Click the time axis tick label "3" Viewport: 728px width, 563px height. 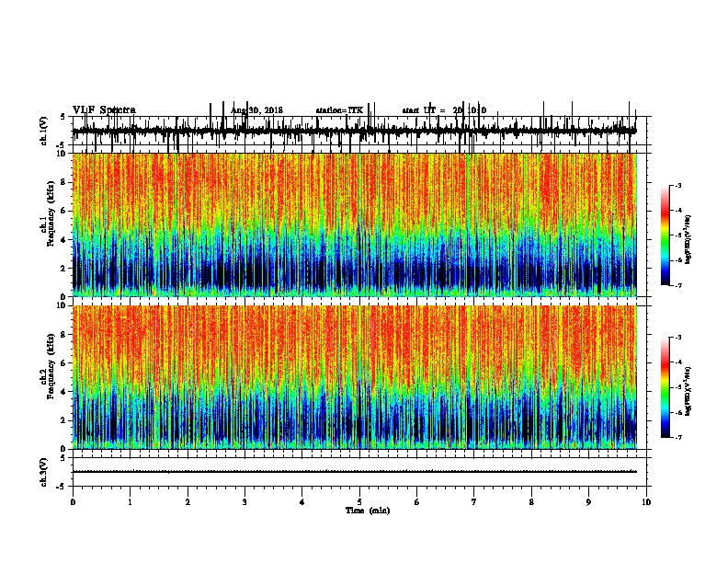245,502
